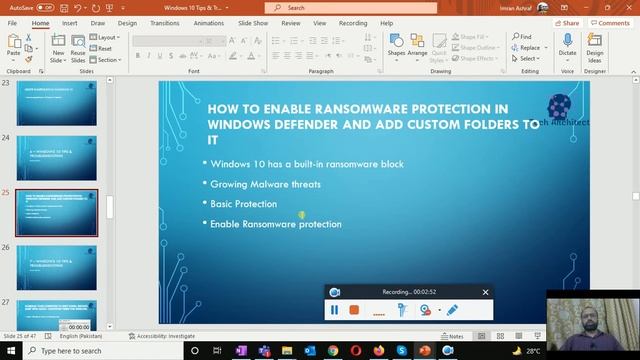Open the Select dropdown in Editing

point(526,59)
